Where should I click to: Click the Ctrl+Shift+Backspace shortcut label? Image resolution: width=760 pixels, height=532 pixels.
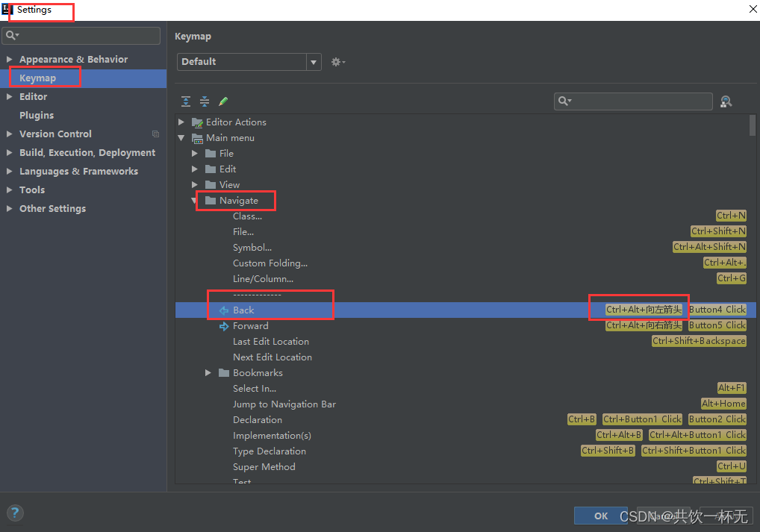(699, 341)
